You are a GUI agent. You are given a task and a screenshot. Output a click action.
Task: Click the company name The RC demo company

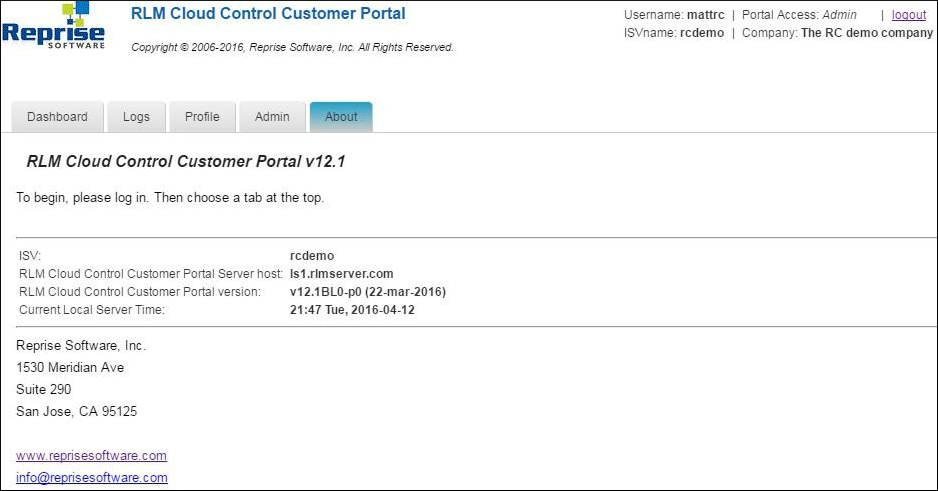(x=866, y=33)
